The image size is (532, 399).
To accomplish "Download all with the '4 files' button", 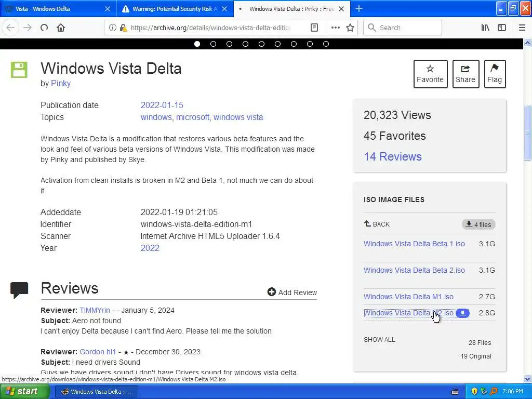I will point(478,224).
